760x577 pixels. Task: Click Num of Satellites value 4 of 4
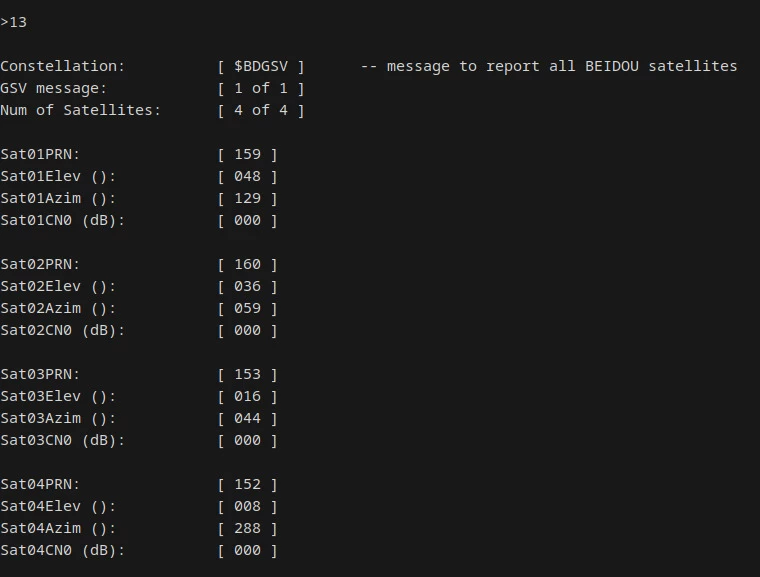point(261,110)
